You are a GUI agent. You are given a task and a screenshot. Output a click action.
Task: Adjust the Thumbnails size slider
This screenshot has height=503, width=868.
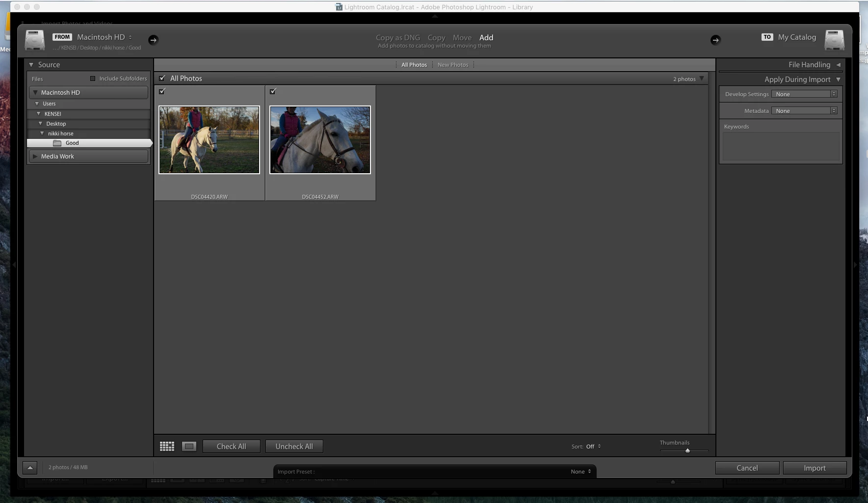point(687,450)
